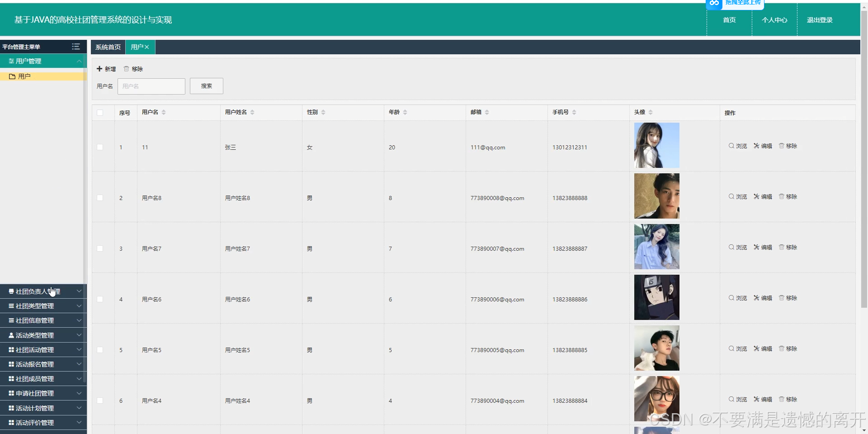Check the checkbox for row 张三
The width and height of the screenshot is (868, 434).
pos(100,147)
